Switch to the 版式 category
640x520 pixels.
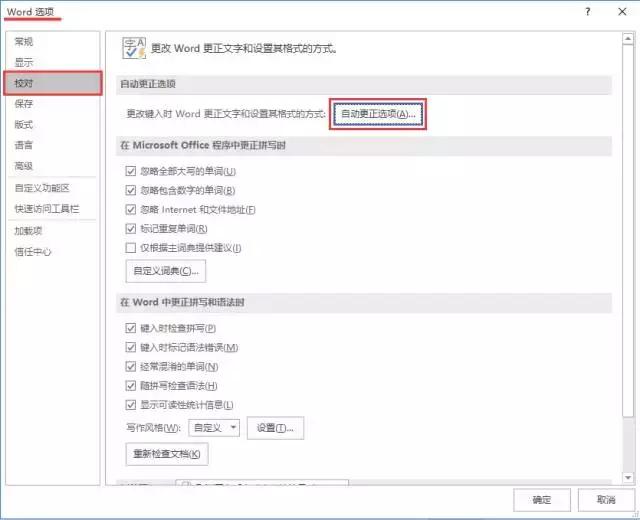24,124
